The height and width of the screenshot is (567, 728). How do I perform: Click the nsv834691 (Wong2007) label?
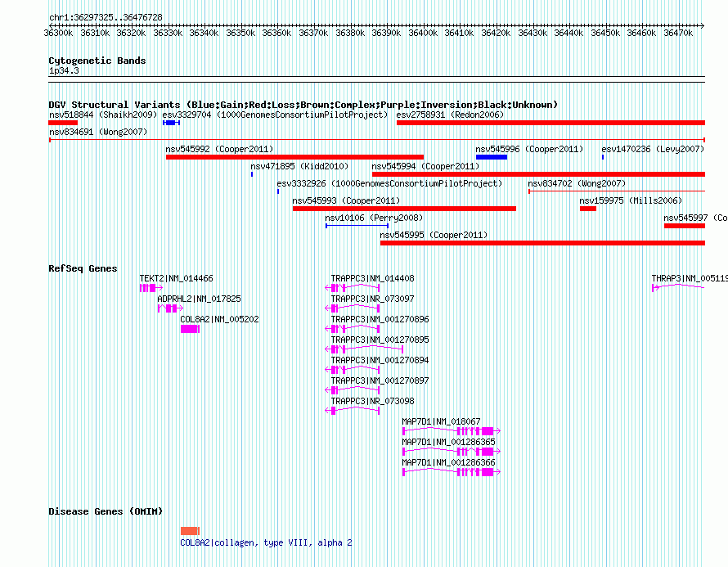(x=98, y=132)
